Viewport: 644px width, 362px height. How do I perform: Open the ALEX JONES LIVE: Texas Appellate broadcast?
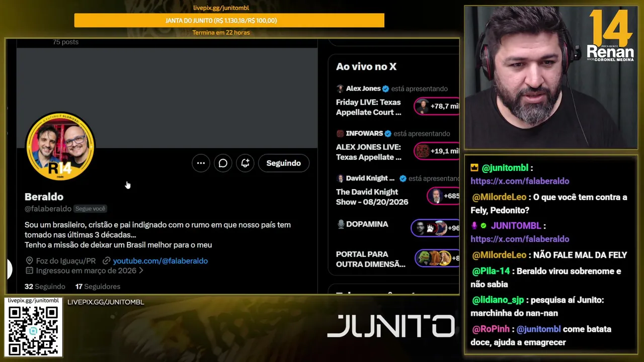tap(369, 152)
